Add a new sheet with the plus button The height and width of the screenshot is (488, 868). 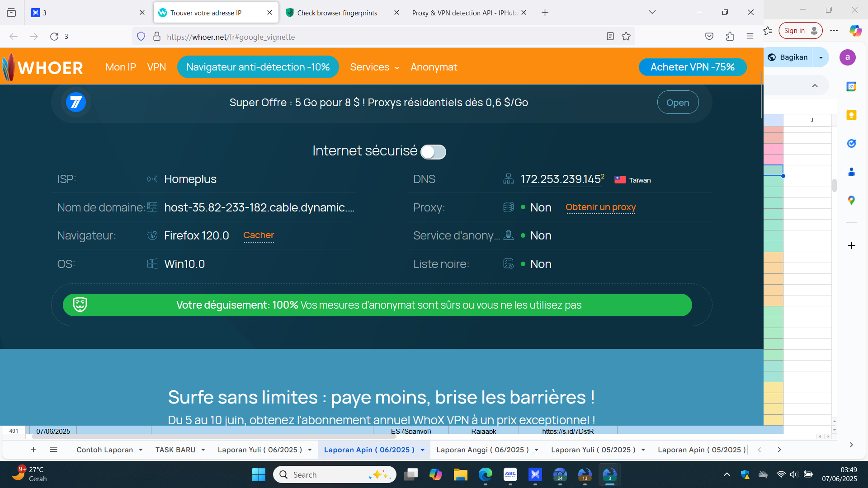click(33, 450)
